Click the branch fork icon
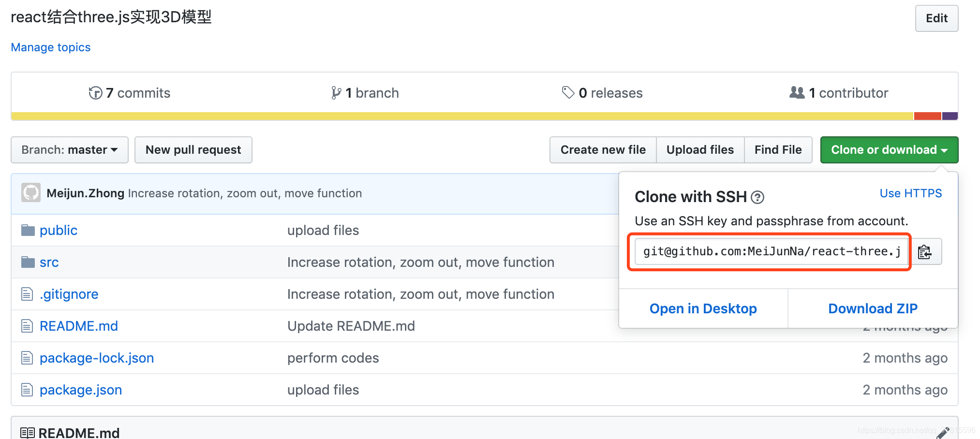Viewport: 980px width, 439px height. (x=336, y=93)
